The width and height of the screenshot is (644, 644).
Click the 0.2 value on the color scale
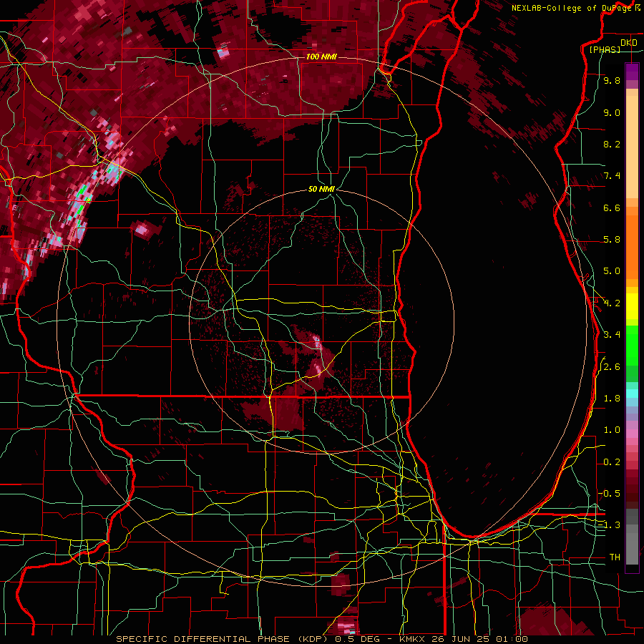612,462
